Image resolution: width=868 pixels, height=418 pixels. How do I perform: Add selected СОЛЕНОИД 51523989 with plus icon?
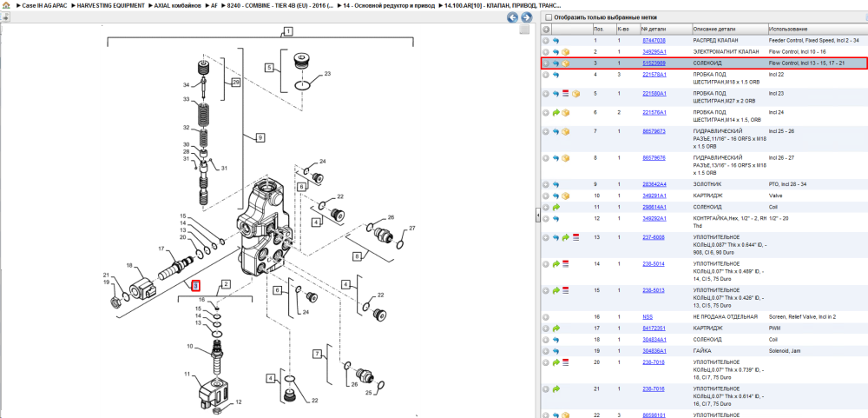546,63
